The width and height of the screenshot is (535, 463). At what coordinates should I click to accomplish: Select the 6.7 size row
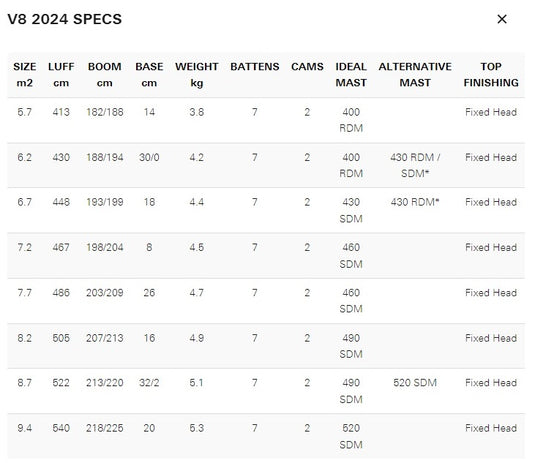[266, 210]
